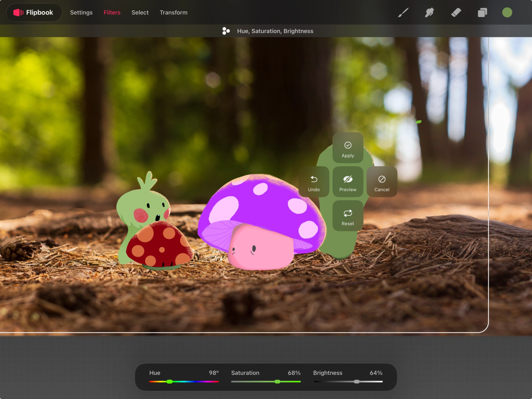Click the Undo arrow button
The height and width of the screenshot is (399, 532).
(314, 182)
